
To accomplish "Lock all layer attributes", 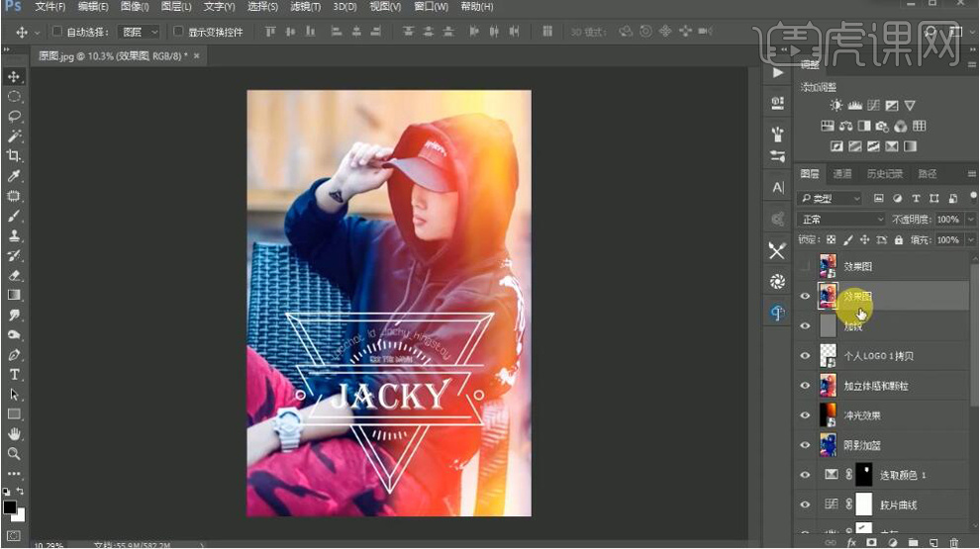I will point(898,239).
